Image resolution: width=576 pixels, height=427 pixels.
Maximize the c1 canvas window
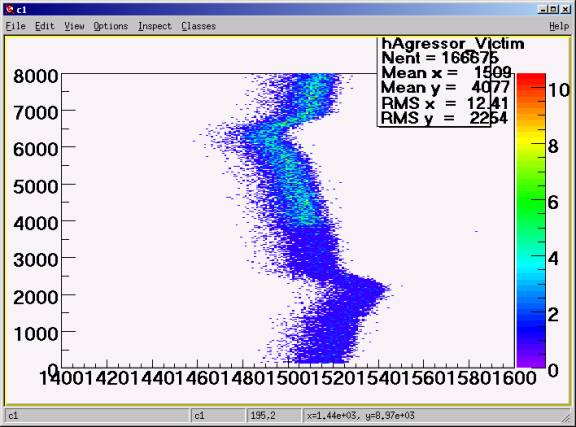coord(554,10)
